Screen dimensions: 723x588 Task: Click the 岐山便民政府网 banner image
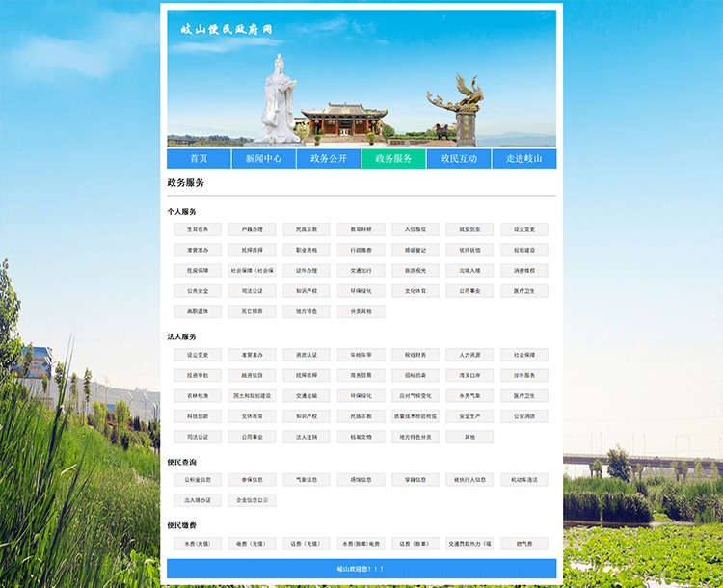tap(361, 77)
